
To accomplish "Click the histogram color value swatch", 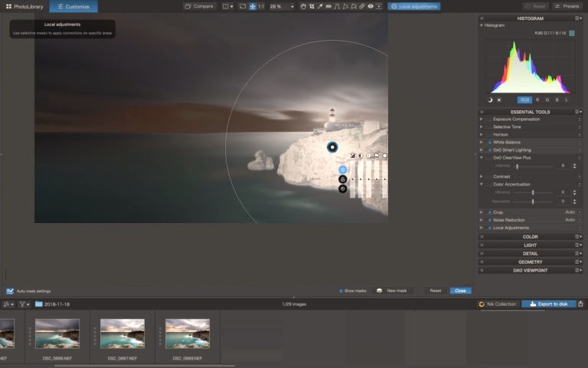I will [x=572, y=33].
